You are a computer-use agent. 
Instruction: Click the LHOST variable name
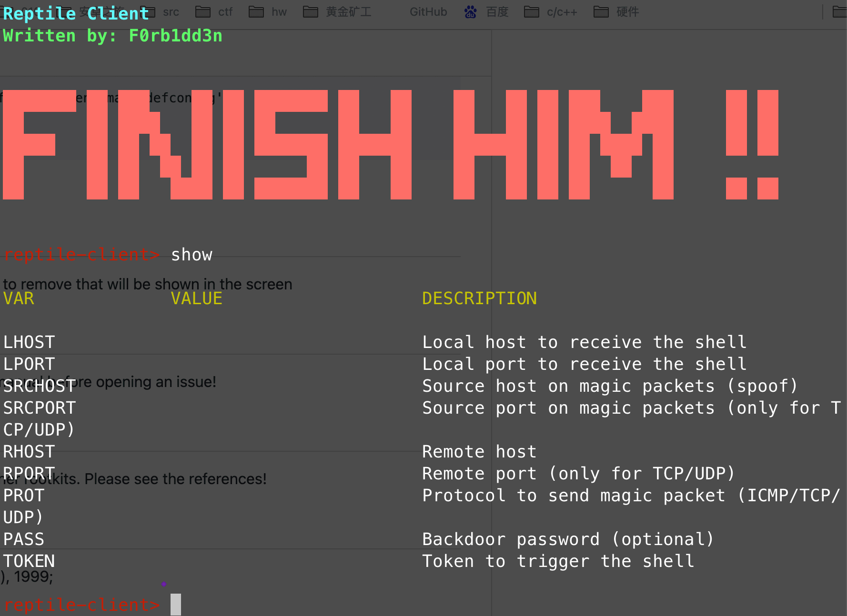click(x=29, y=342)
